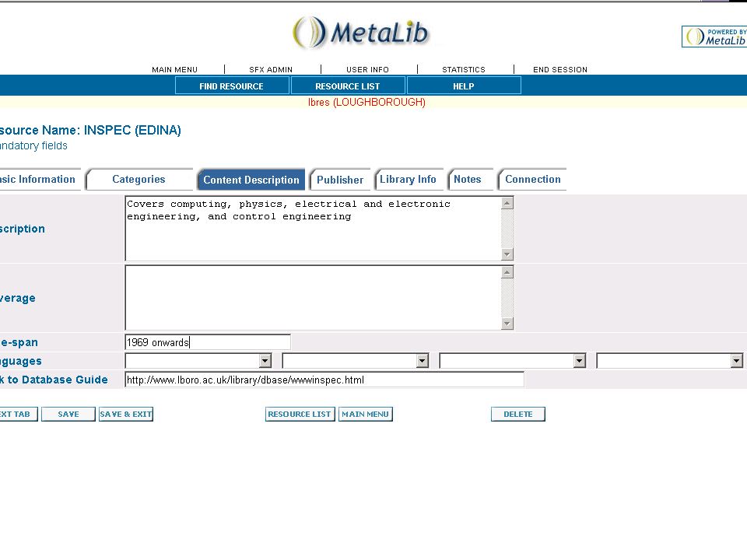747x560 pixels.
Task: Click the MetaLib logo at top center
Action: 361,33
